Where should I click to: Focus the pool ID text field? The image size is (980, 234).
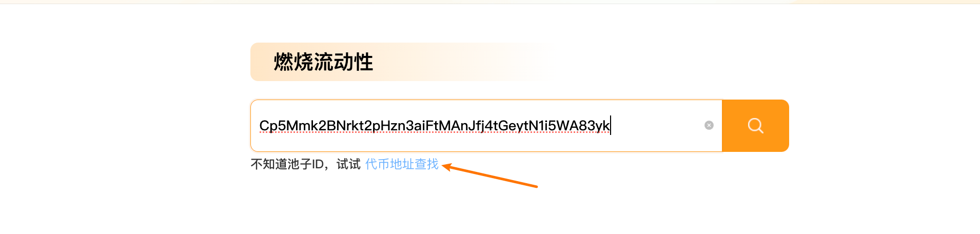click(486, 126)
